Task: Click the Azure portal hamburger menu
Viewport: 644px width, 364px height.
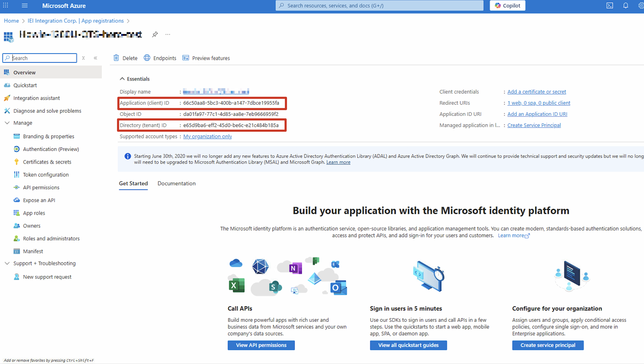Action: tap(25, 5)
